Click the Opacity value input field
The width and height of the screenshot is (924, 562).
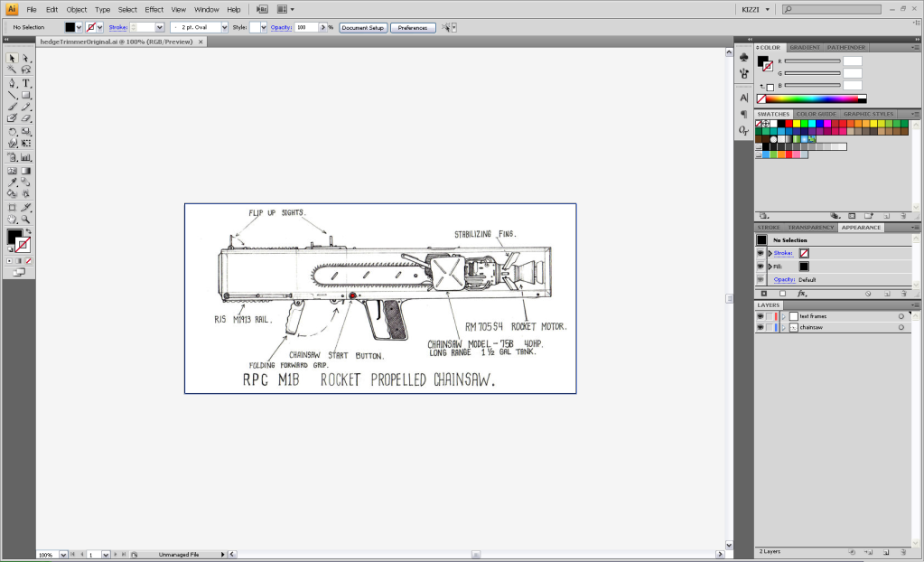(305, 27)
